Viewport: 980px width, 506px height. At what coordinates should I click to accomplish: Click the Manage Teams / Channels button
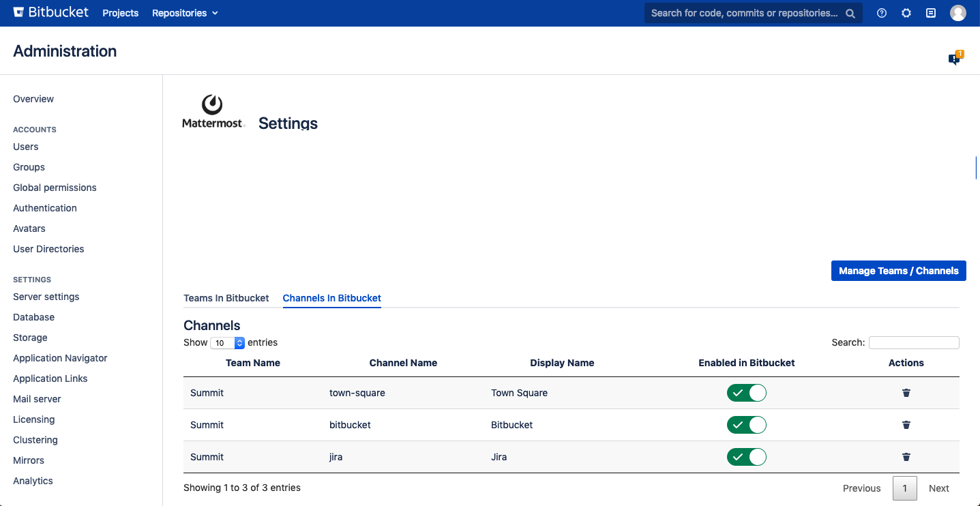[898, 271]
